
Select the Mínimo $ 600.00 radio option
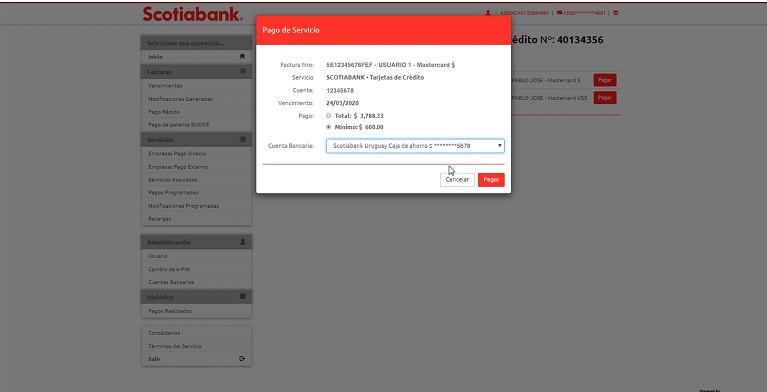coord(329,127)
